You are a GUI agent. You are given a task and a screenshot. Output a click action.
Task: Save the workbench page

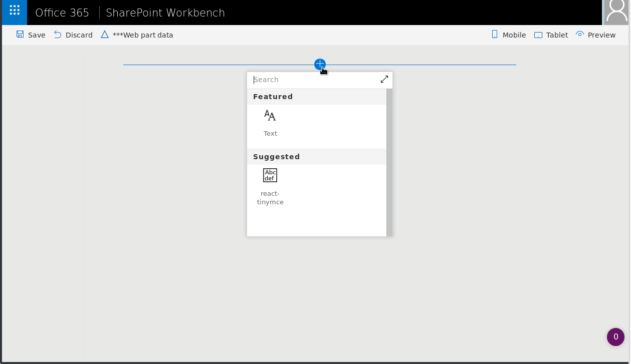click(31, 35)
